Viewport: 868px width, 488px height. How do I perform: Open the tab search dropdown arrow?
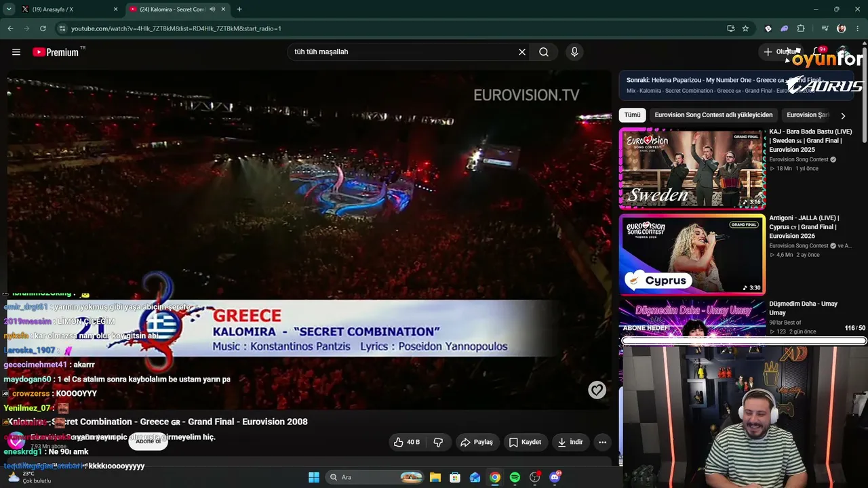pyautogui.click(x=9, y=9)
